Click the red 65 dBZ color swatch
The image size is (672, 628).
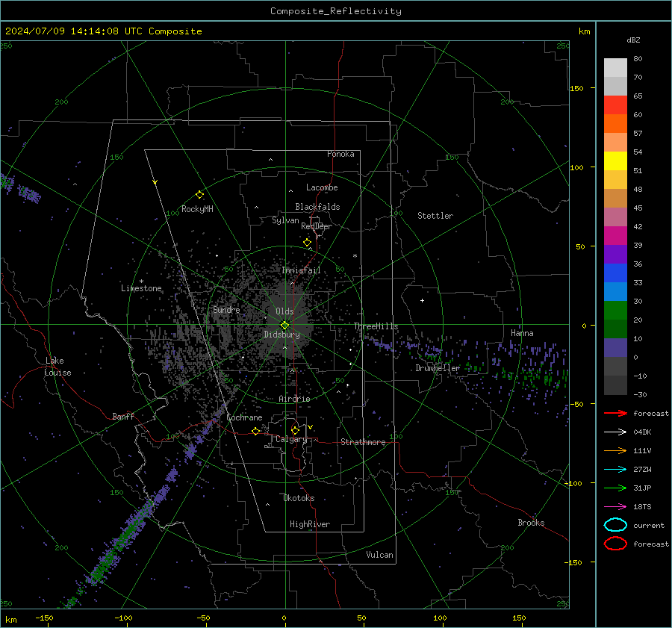(615, 105)
